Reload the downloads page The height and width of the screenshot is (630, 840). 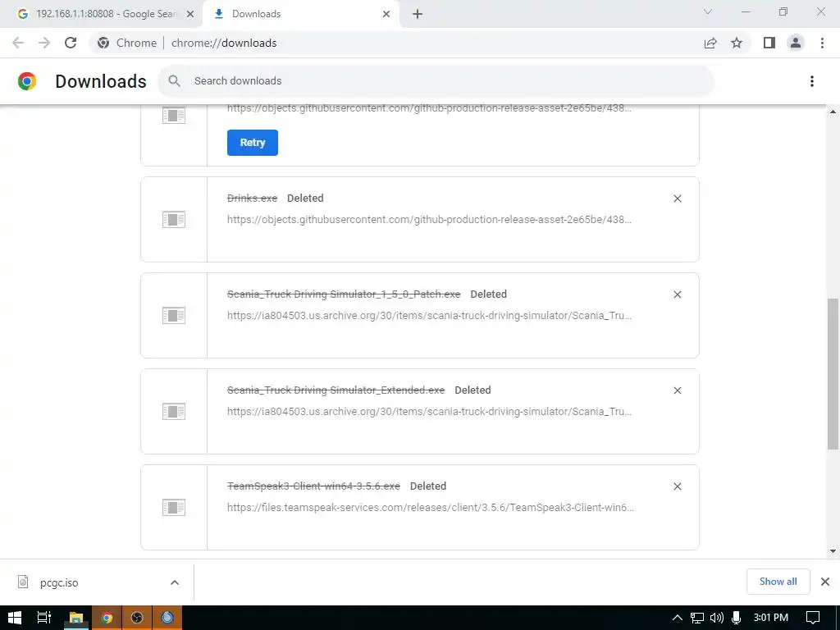[x=71, y=43]
